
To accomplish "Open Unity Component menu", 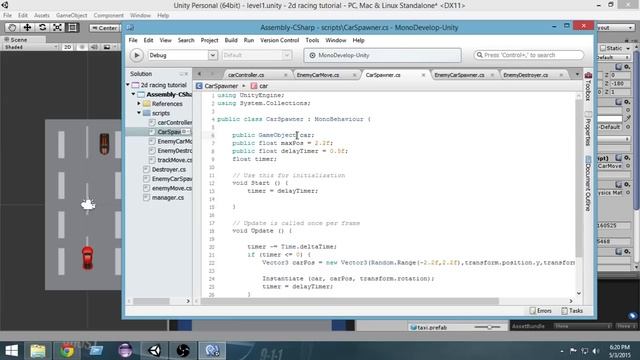I will (x=108, y=16).
